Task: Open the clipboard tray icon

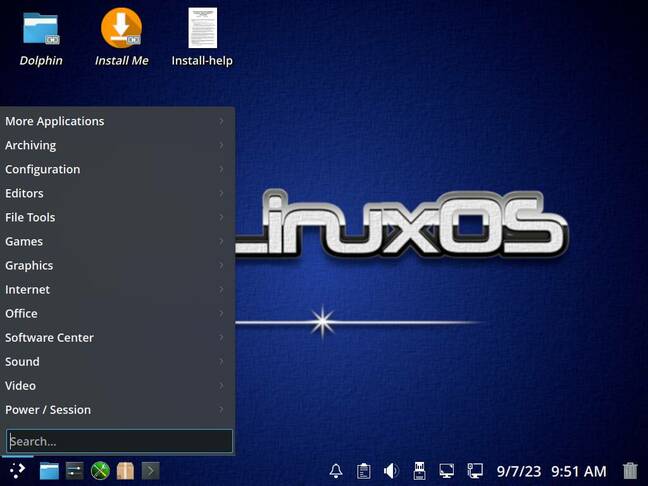Action: pos(363,471)
